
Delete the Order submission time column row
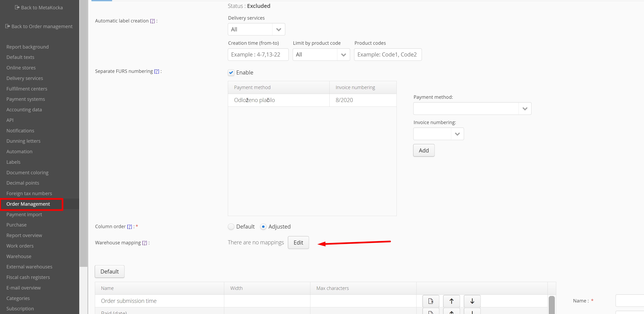(431, 301)
